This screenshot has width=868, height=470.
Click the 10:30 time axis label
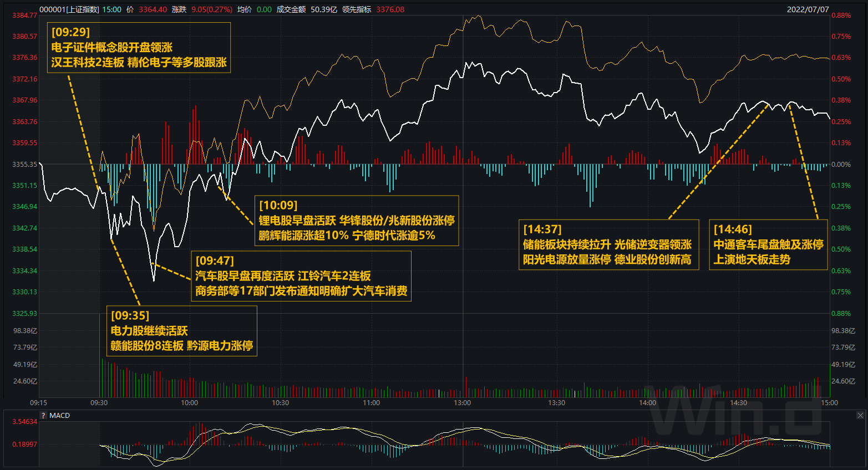(280, 403)
